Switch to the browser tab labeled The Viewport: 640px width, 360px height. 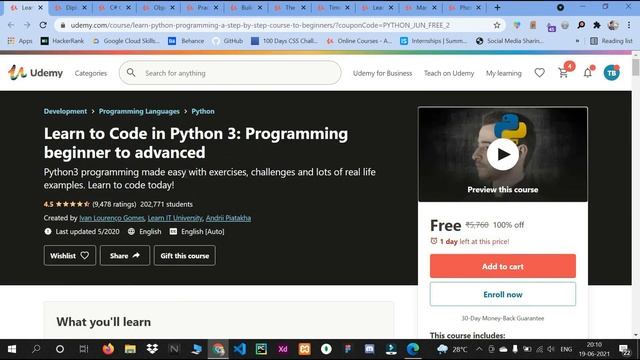[289, 7]
